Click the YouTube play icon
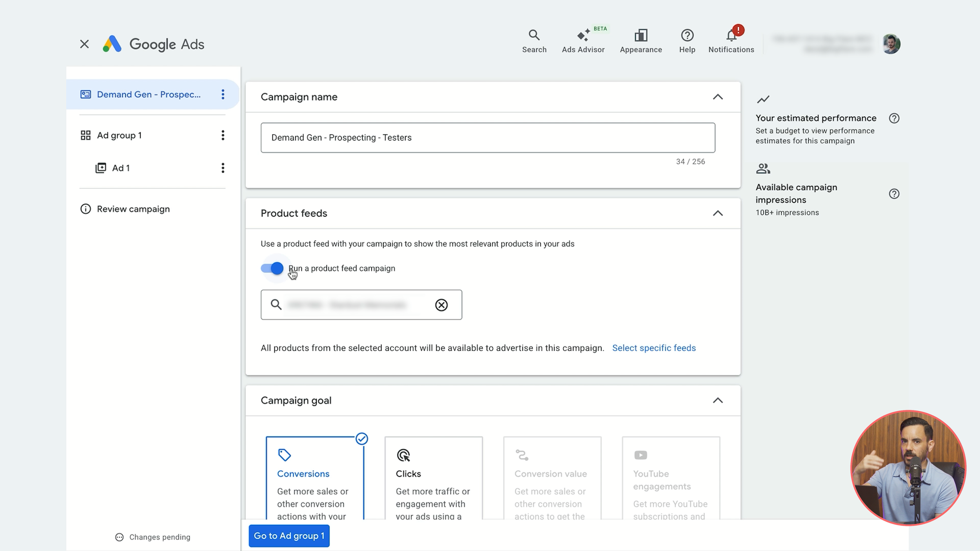The width and height of the screenshot is (980, 551). [641, 455]
